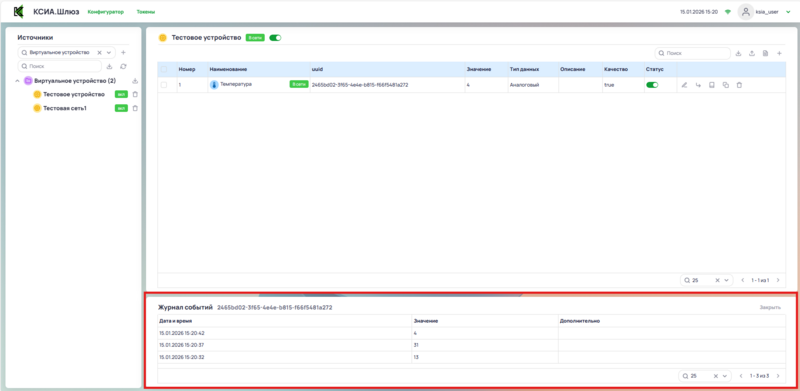Open tags table page size dropdown
This screenshot has width=800, height=391.
pyautogui.click(x=726, y=280)
